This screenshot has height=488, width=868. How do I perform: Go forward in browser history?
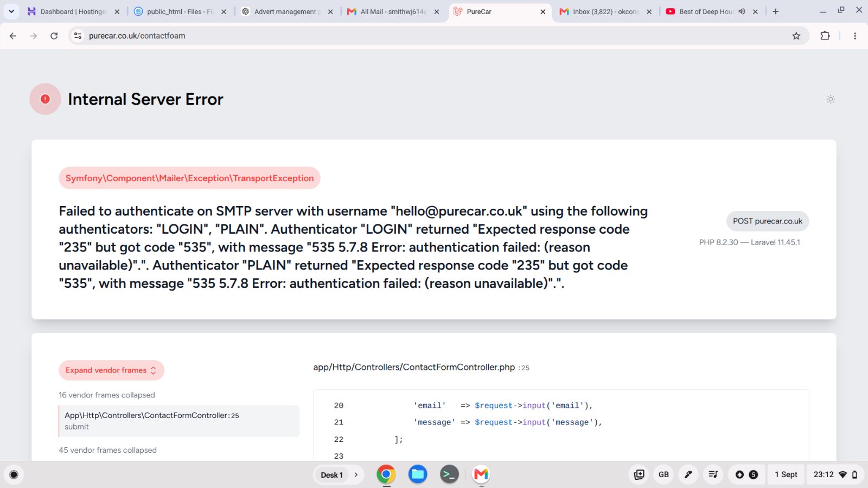pyautogui.click(x=34, y=36)
